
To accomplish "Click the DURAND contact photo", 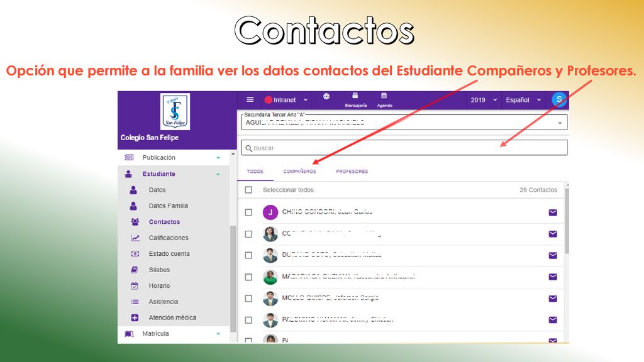I will [x=270, y=255].
